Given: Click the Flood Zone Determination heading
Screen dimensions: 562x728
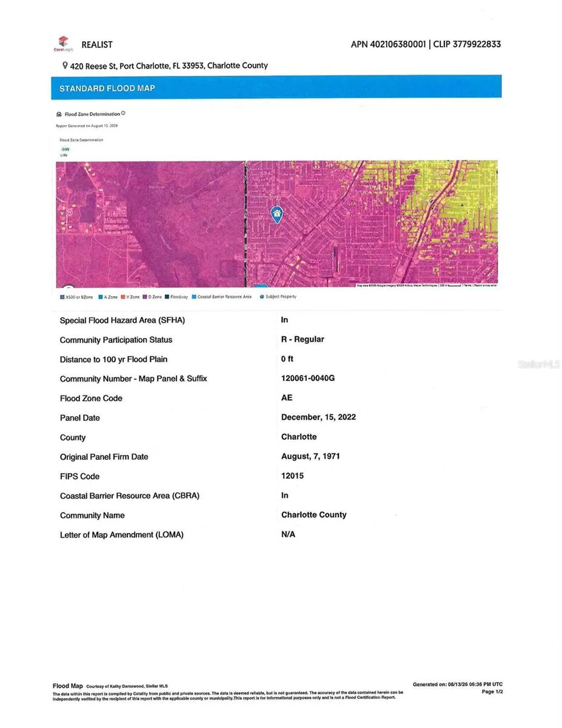Looking at the screenshot, I should point(92,114).
